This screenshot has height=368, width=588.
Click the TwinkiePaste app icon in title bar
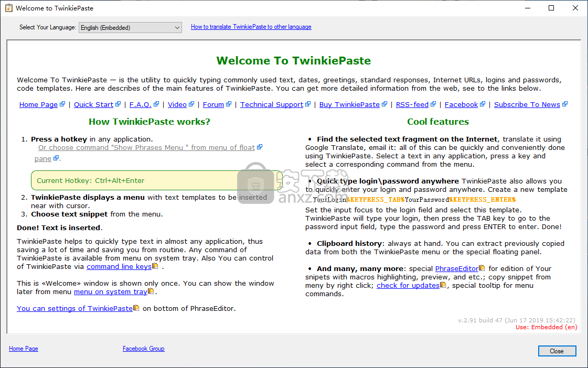pos(8,8)
